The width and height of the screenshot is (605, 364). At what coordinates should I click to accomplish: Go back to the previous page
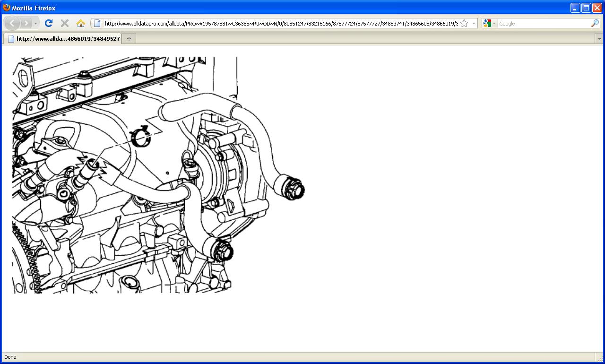point(12,23)
